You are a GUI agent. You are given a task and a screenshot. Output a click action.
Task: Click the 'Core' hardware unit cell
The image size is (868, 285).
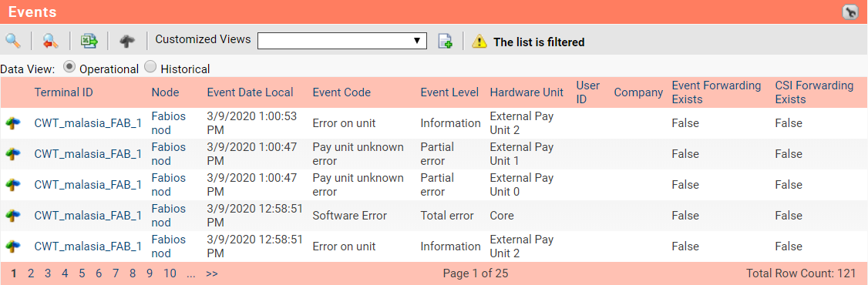(502, 216)
